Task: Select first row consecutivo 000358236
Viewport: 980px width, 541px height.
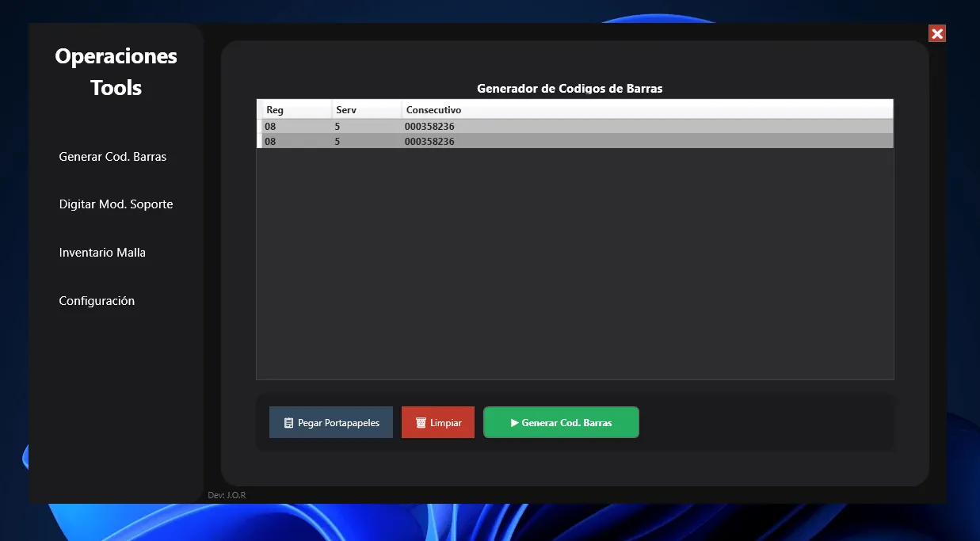Action: click(x=429, y=126)
